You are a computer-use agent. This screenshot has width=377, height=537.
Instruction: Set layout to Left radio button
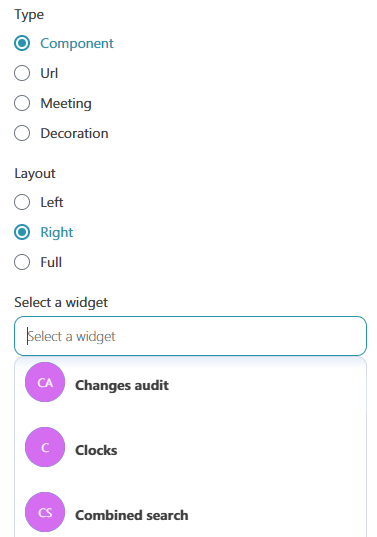click(22, 202)
